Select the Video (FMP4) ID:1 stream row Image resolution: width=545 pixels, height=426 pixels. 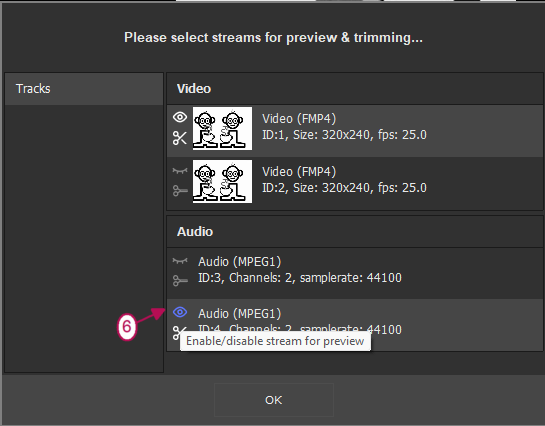coord(355,131)
